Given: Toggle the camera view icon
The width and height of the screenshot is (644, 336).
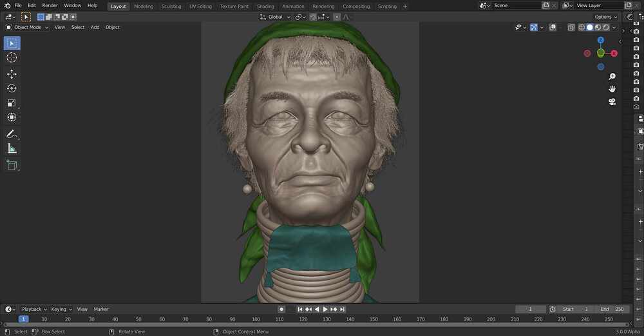Looking at the screenshot, I should pyautogui.click(x=612, y=102).
